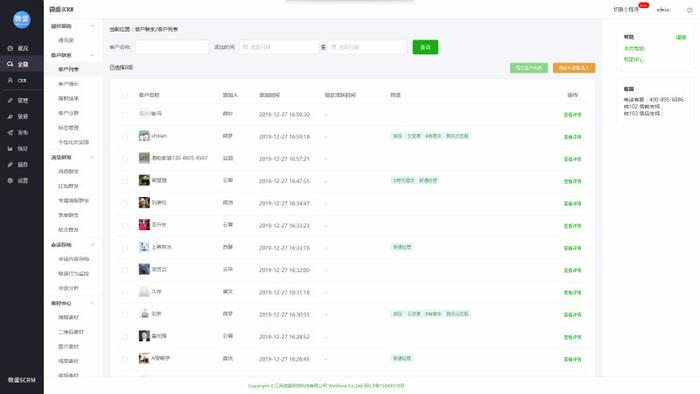Click the avatar in the 16:28:52 row
This screenshot has width=700, height=394.
(144, 336)
